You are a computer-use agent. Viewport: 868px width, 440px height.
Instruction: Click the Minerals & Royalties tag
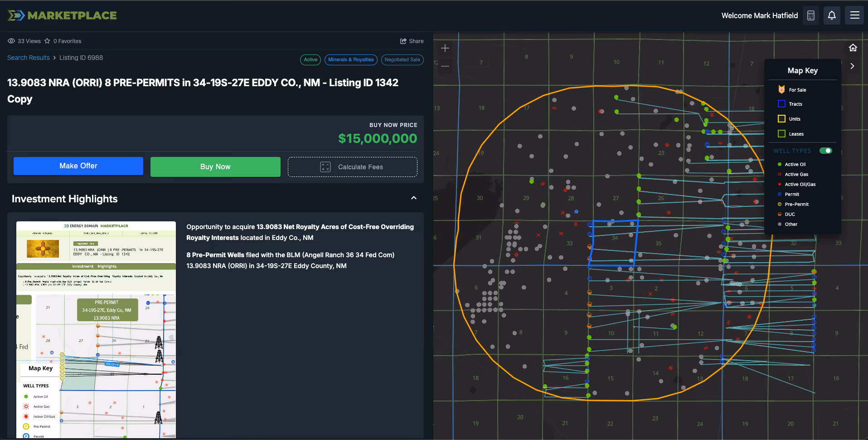(351, 59)
